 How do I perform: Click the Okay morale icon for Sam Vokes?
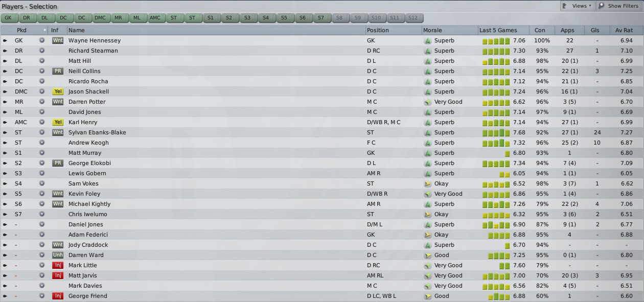(x=428, y=183)
